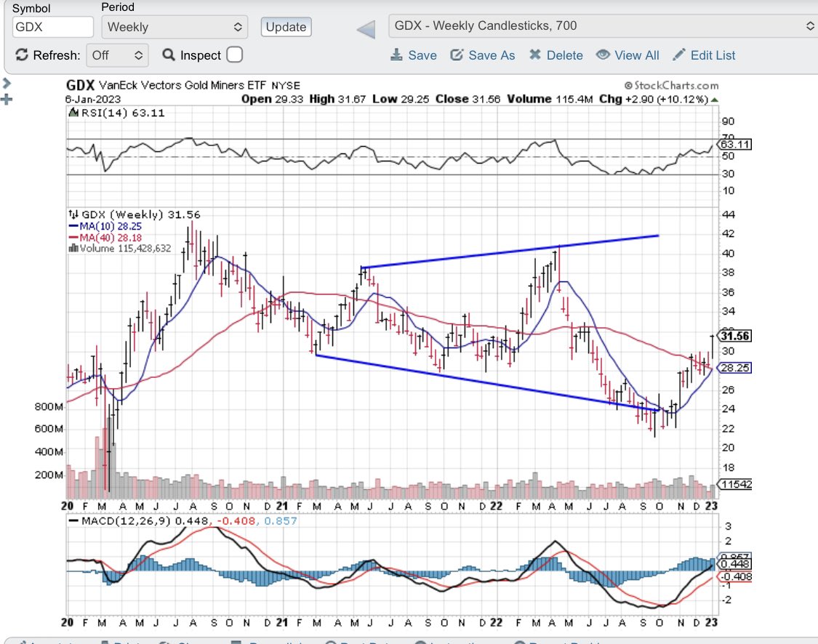Viewport: 818px width, 644px height.
Task: Click the RSI(14) 63.11 indicator label
Action: (117, 113)
